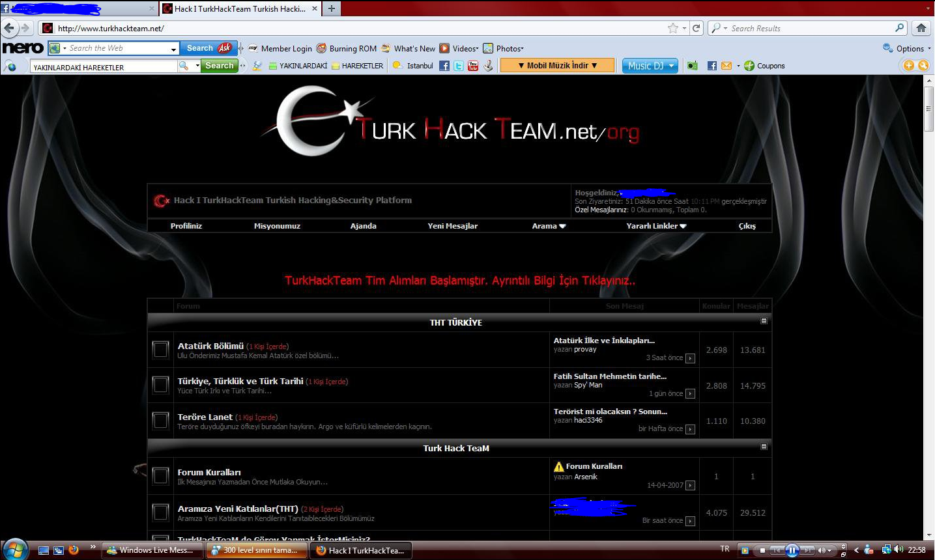Open the browser Home page icon
The width and height of the screenshot is (935, 560).
(x=921, y=28)
